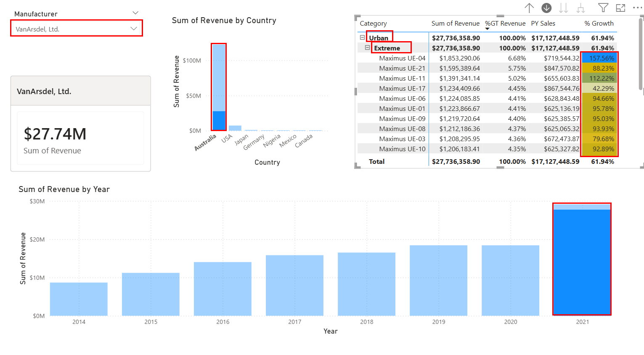Select the USA revenue bar

tap(235, 128)
